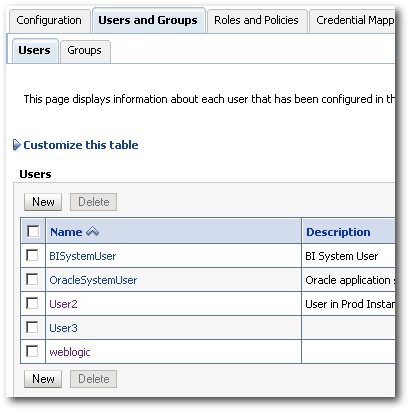Select the Groups sub-tab
Image resolution: width=409 pixels, height=411 pixels.
click(x=85, y=51)
